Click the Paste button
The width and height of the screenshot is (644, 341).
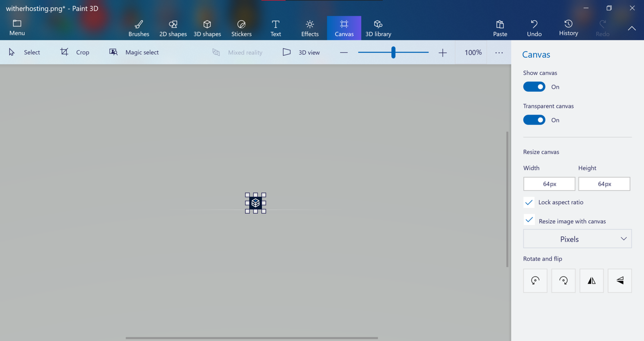click(500, 28)
